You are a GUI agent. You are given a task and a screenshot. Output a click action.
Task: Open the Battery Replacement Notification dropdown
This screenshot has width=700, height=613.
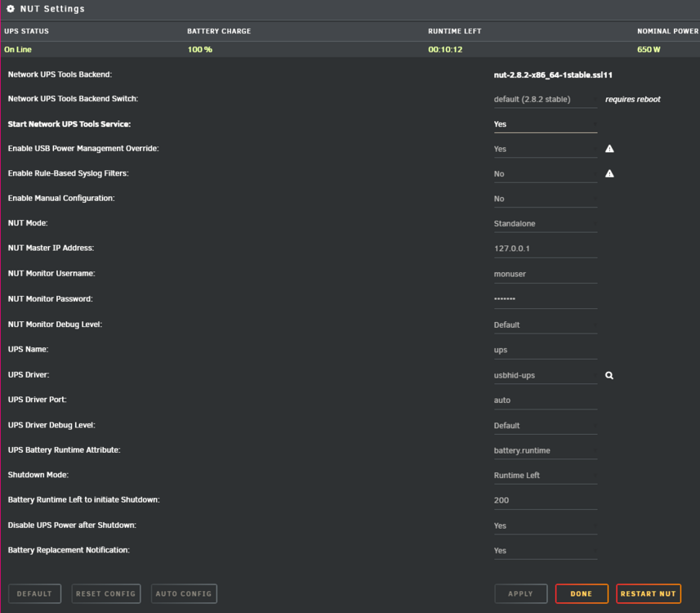click(x=545, y=551)
